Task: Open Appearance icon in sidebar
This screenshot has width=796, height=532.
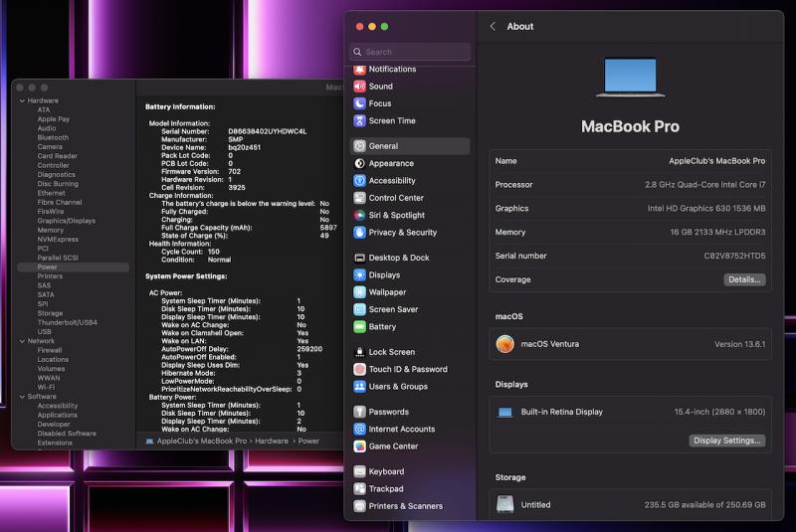Action: click(x=359, y=163)
